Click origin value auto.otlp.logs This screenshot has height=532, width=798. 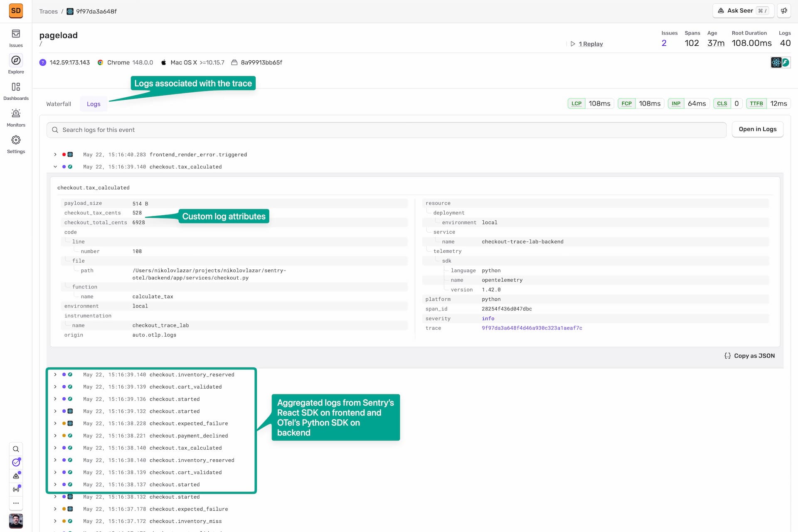(154, 335)
